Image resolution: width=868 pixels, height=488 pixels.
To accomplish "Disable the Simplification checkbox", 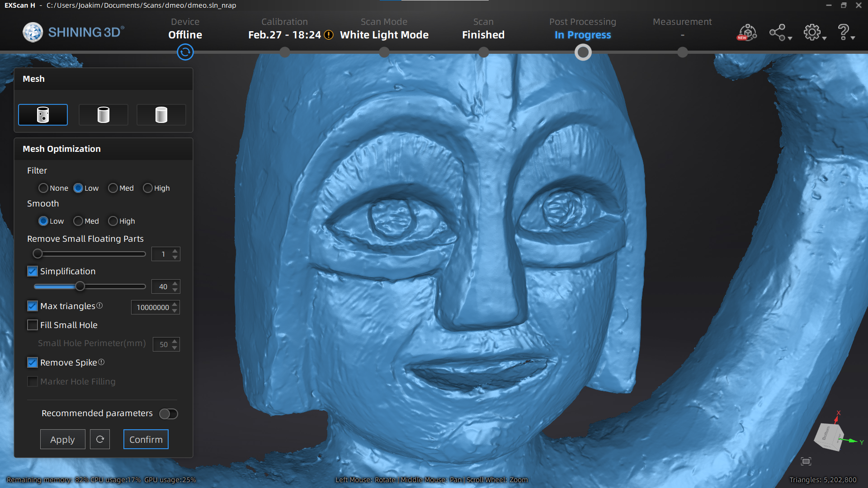I will (32, 271).
